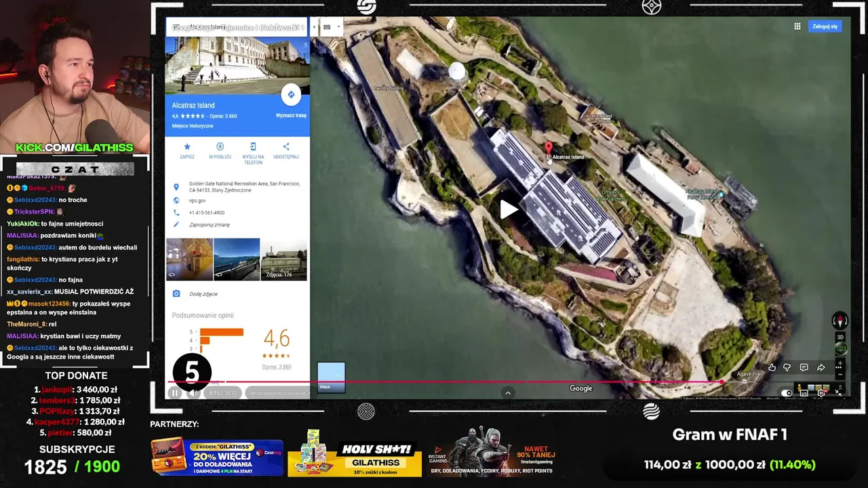Image resolution: width=868 pixels, height=488 pixels.
Task: Open video subtitles/captions button
Action: (x=804, y=393)
